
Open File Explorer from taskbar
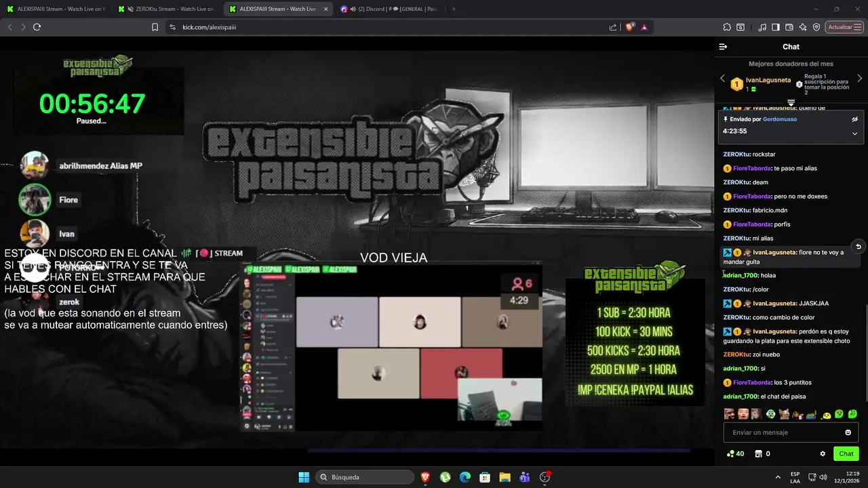click(x=505, y=477)
